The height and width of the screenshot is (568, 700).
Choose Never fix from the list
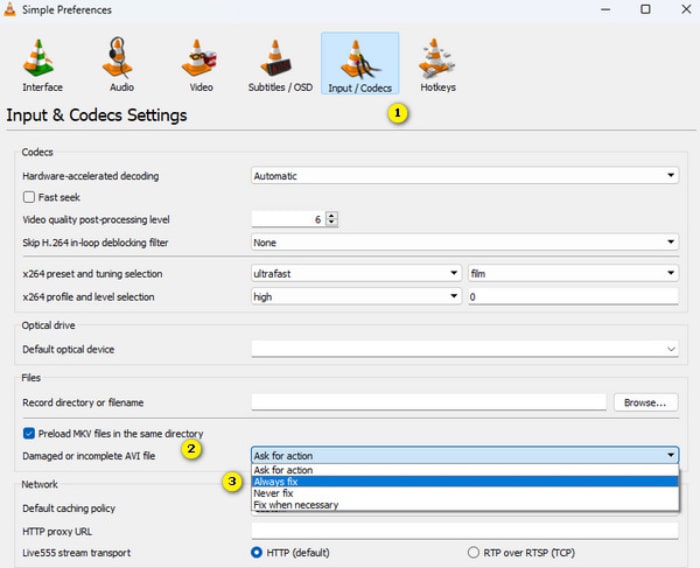(465, 493)
